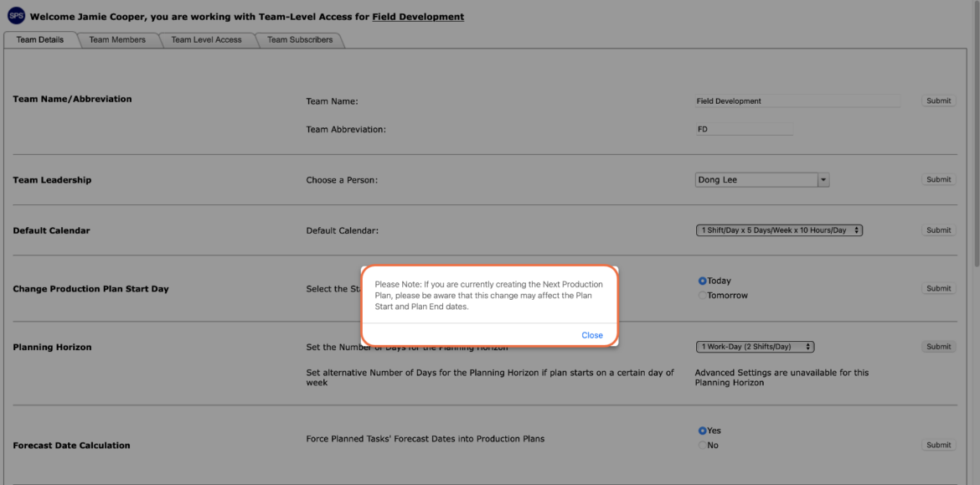Open the Default Calendar dropdown
Screen dimensions: 980x485
779,230
